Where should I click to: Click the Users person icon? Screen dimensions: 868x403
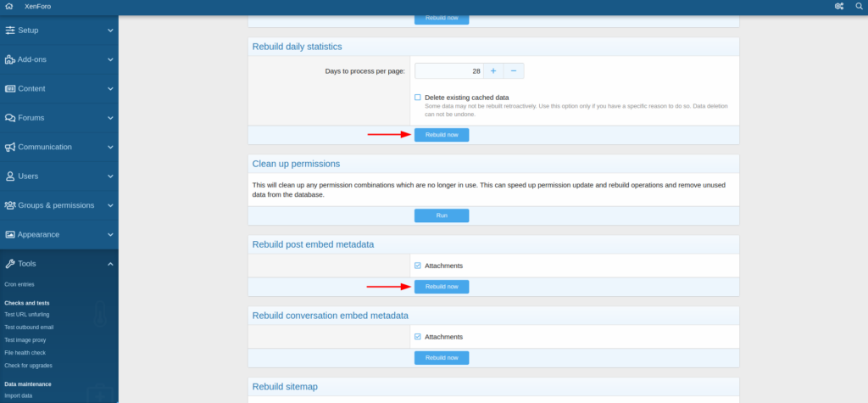10,176
